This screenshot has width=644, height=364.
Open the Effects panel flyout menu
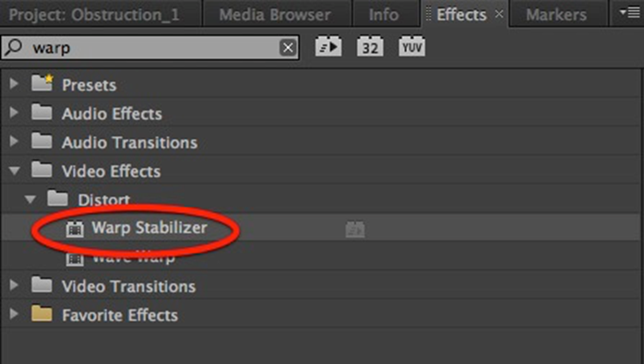(629, 13)
